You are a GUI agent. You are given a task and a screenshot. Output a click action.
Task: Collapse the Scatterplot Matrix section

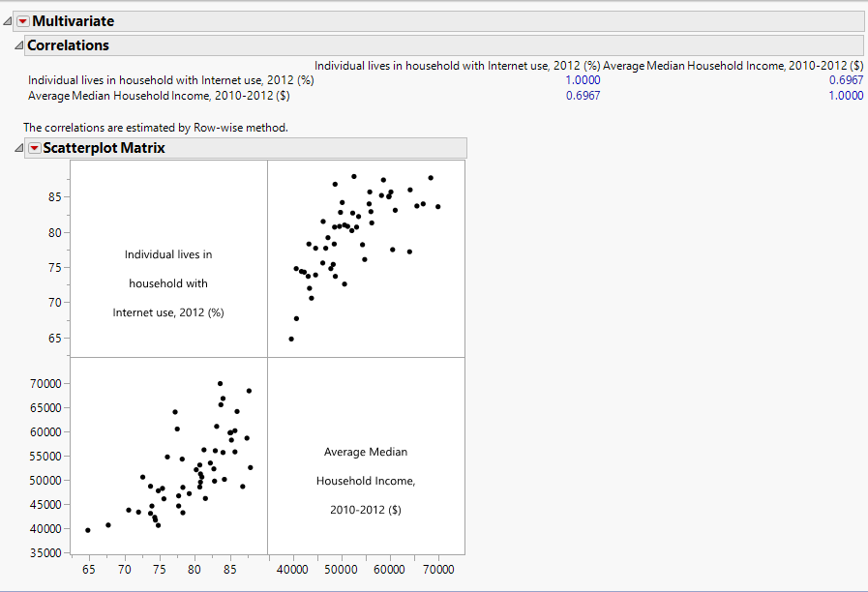pos(16,147)
